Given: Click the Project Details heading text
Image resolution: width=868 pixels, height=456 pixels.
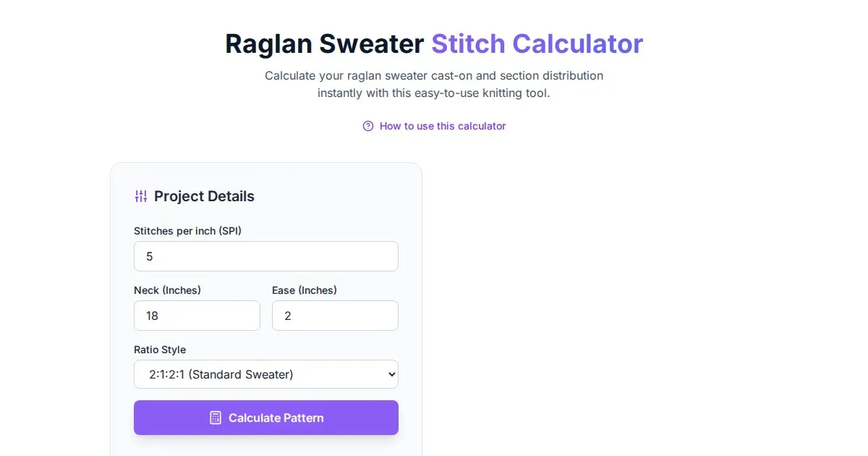Looking at the screenshot, I should pyautogui.click(x=204, y=196).
